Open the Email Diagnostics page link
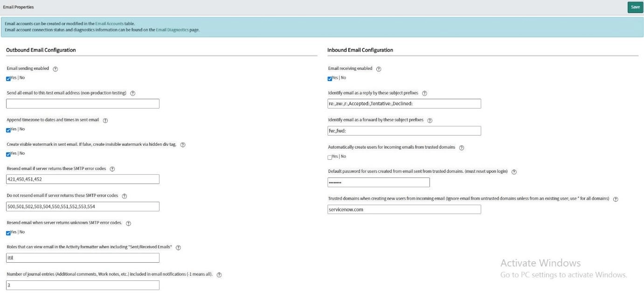This screenshot has width=644, height=293. (x=172, y=30)
